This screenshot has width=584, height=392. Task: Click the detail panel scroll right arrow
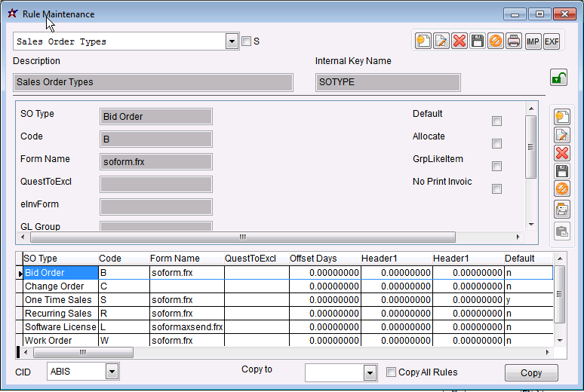click(518, 237)
